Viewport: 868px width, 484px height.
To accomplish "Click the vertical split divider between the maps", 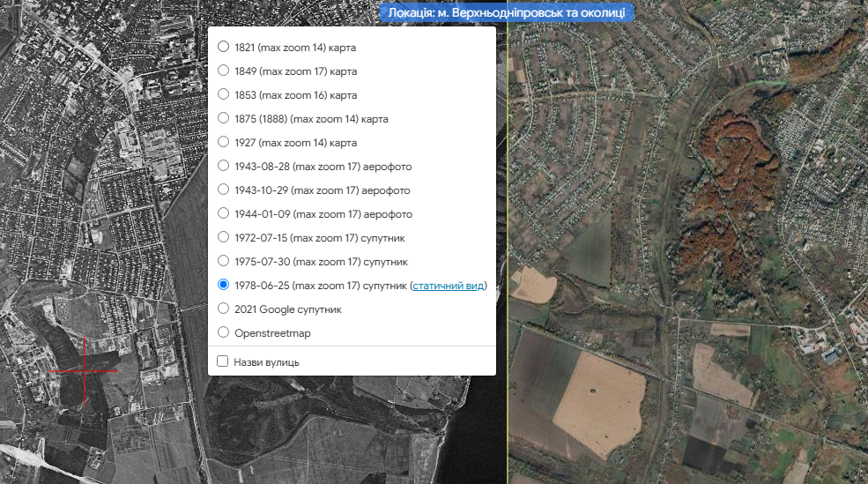I will point(508,242).
